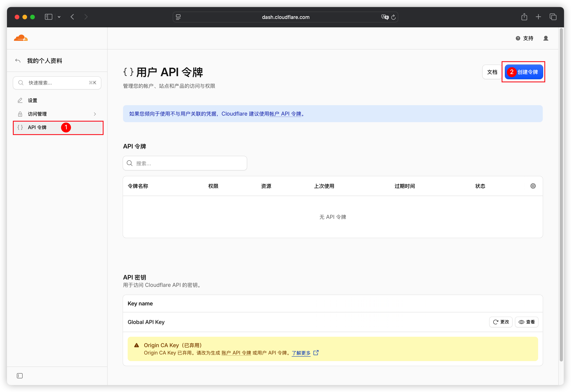Click 了解更多 link in warning

[x=301, y=353]
